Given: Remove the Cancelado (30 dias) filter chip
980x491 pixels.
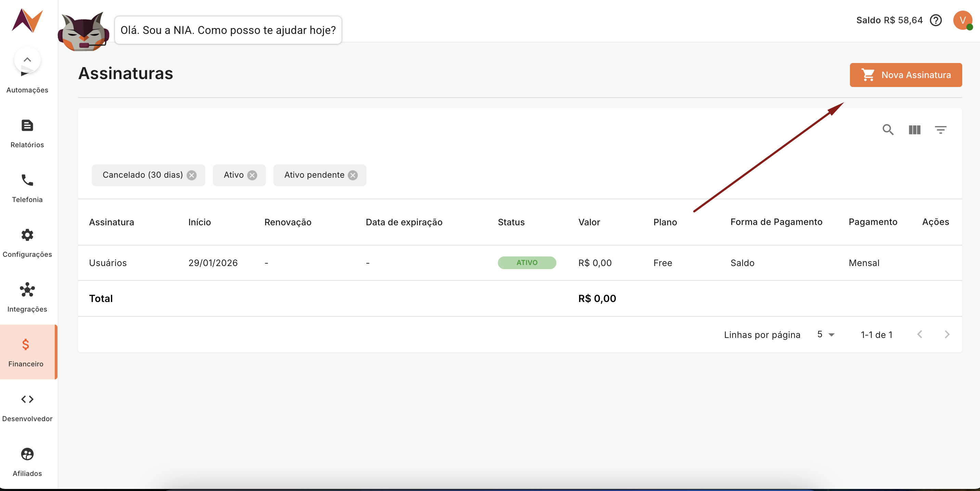Looking at the screenshot, I should [192, 175].
